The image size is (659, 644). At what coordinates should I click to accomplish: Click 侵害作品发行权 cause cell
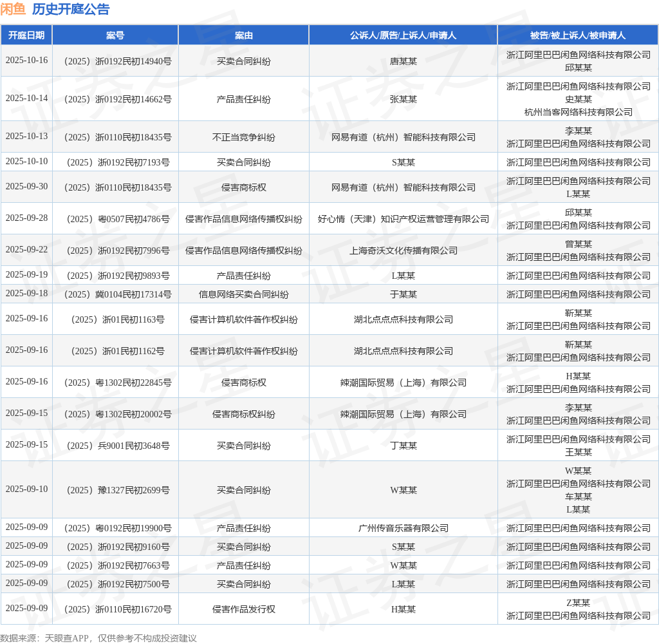pyautogui.click(x=244, y=609)
